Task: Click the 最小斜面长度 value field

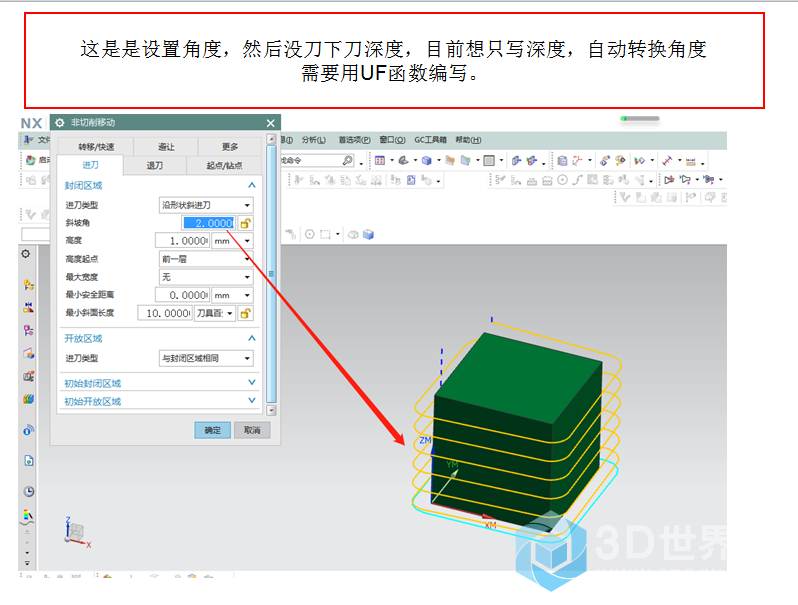Action: pos(165,313)
